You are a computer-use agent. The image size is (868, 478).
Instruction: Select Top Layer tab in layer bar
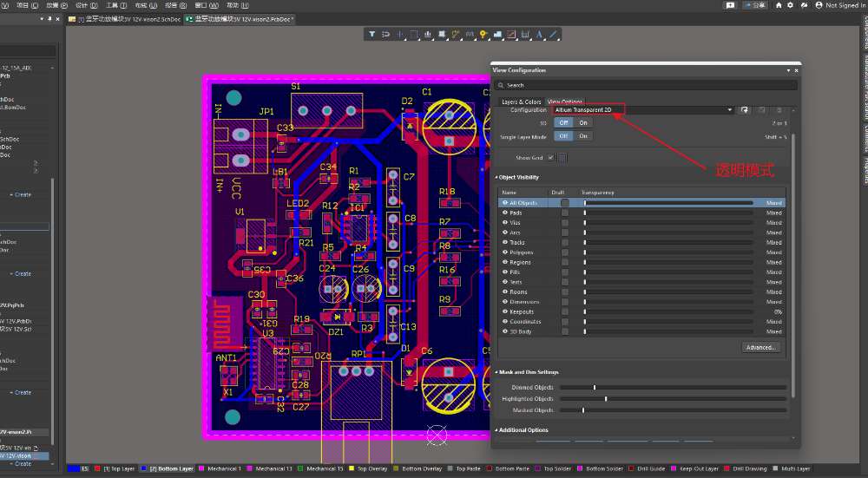point(115,468)
